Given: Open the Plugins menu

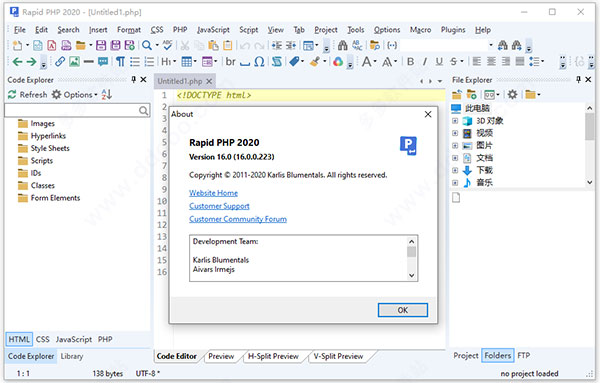Looking at the screenshot, I should (x=453, y=30).
